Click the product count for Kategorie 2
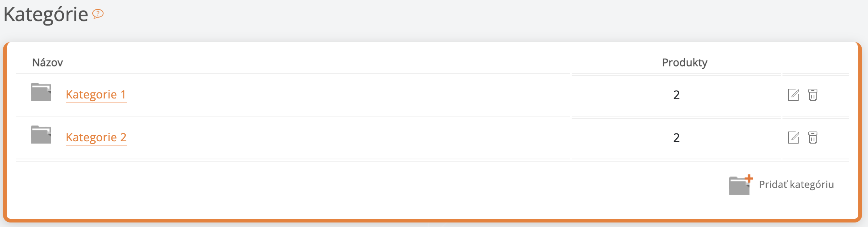868x227 pixels. pyautogui.click(x=676, y=138)
